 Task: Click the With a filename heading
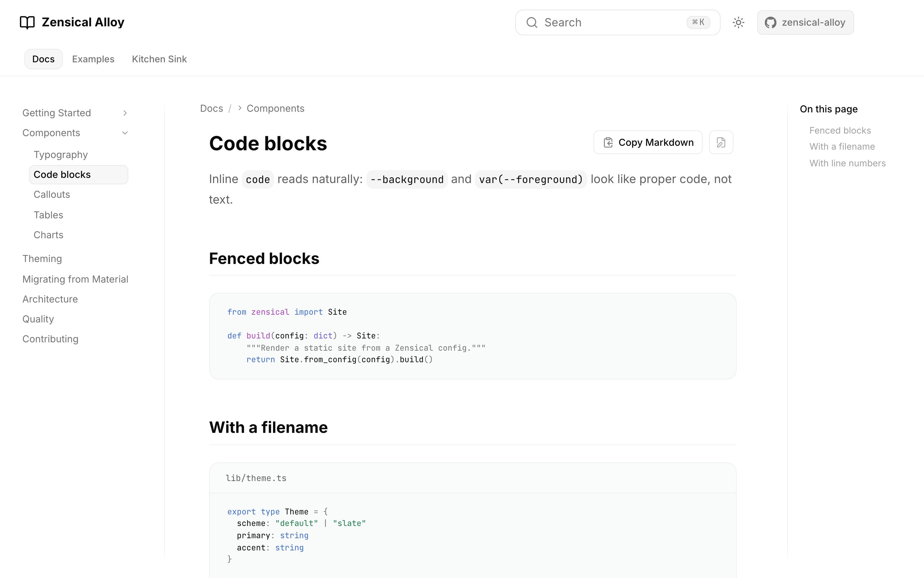[268, 427]
